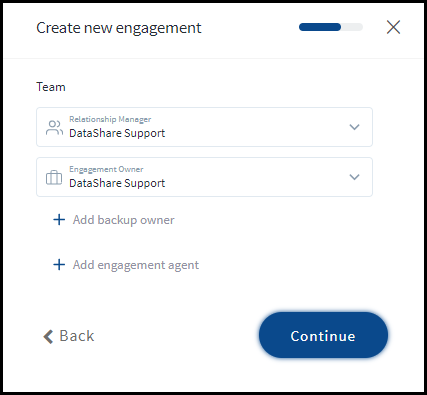
Task: Expand Relationship Manager using its chevron arrow
Action: [x=354, y=127]
